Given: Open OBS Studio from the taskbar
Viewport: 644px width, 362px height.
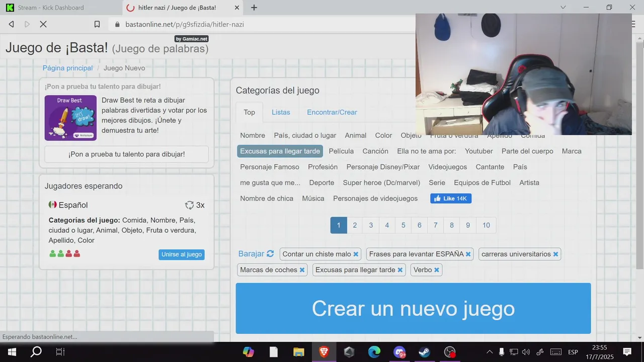Looking at the screenshot, I should click(x=450, y=352).
